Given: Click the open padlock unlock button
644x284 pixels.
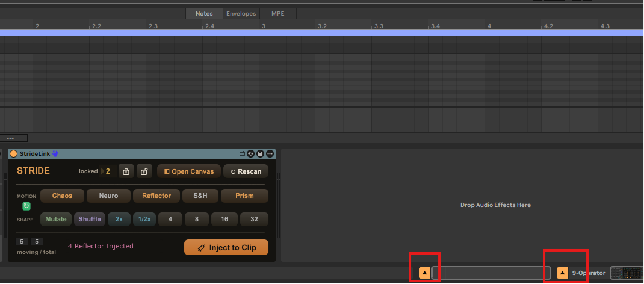Looking at the screenshot, I should (144, 171).
